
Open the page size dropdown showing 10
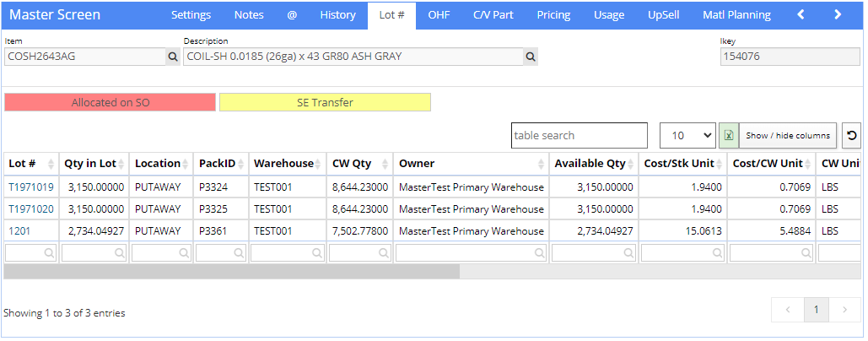[687, 136]
